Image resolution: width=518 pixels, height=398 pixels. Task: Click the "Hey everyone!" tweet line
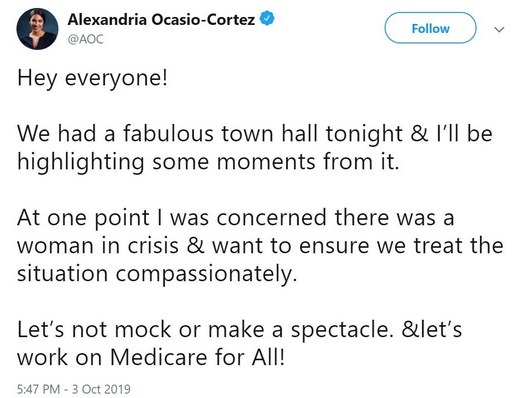coord(92,79)
